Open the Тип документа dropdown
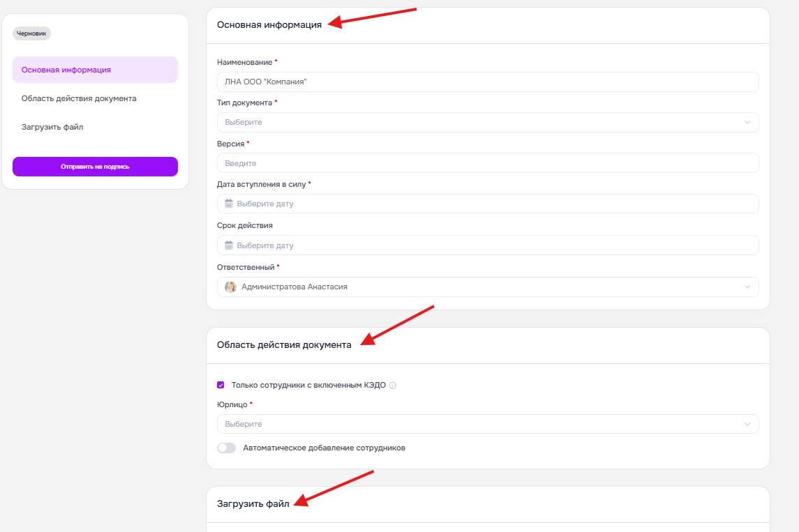The height and width of the screenshot is (532, 799). point(488,122)
